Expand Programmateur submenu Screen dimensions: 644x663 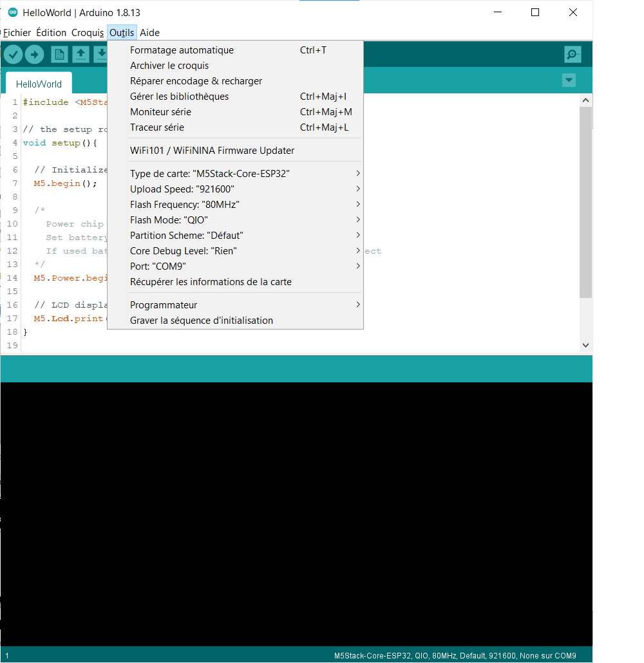(235, 305)
